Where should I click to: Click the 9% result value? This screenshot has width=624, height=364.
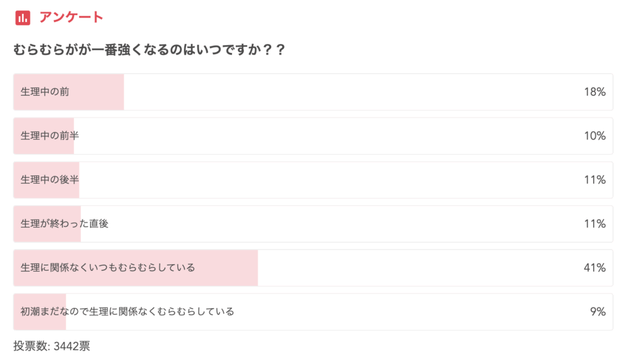(597, 312)
